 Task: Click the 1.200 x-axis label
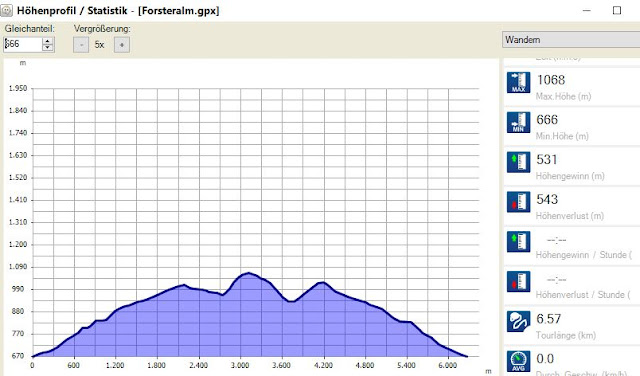click(x=115, y=365)
